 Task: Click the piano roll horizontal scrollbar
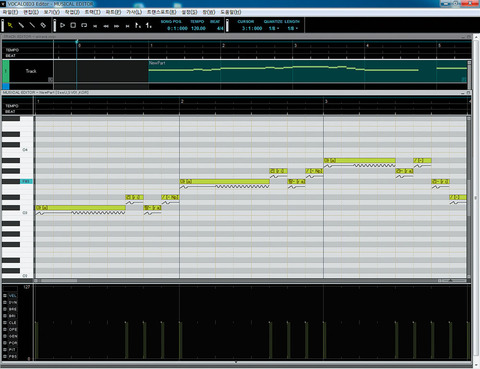point(251,281)
